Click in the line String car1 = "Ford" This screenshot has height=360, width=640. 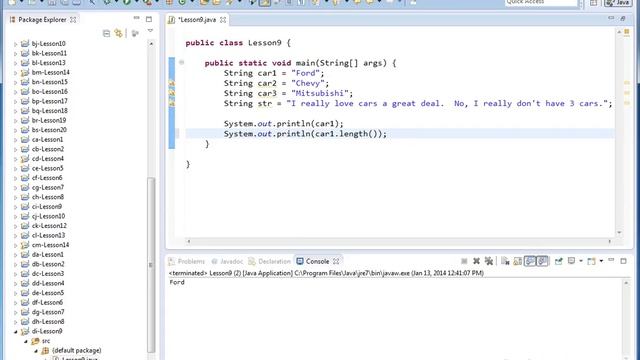(x=273, y=73)
